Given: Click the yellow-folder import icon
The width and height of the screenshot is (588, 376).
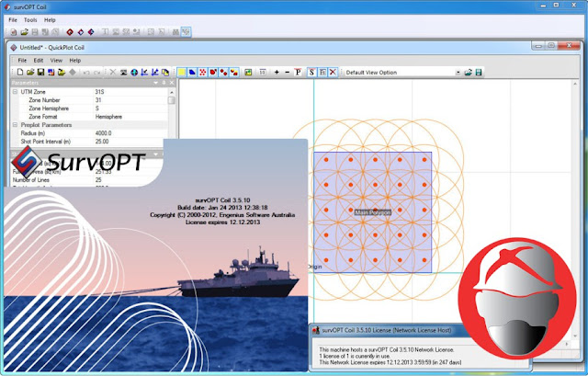Looking at the screenshot, I should coord(62,72).
